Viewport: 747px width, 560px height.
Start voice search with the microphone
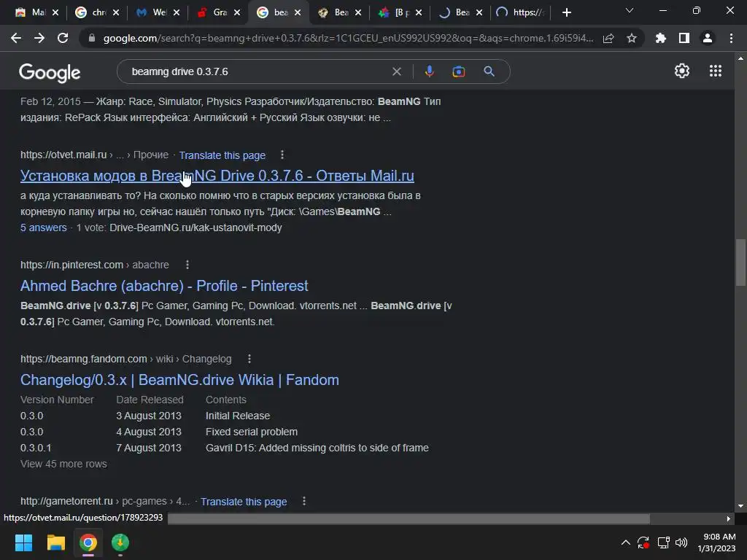pyautogui.click(x=429, y=71)
